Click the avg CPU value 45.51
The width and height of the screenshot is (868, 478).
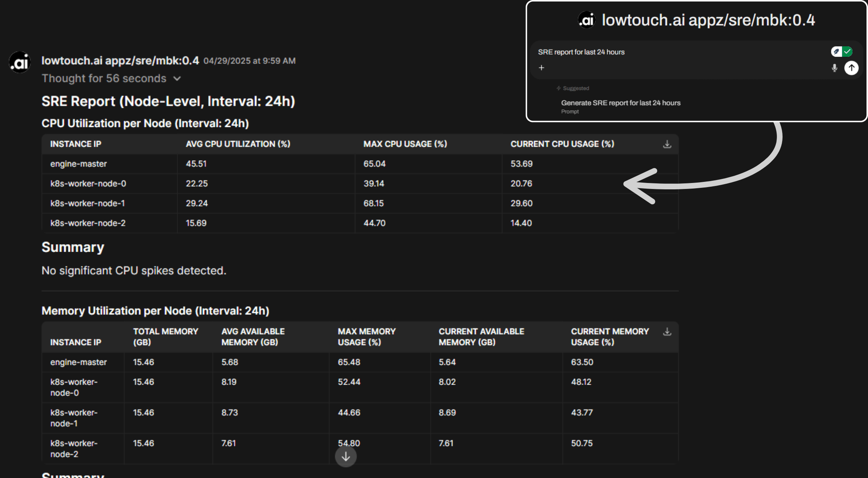(196, 164)
